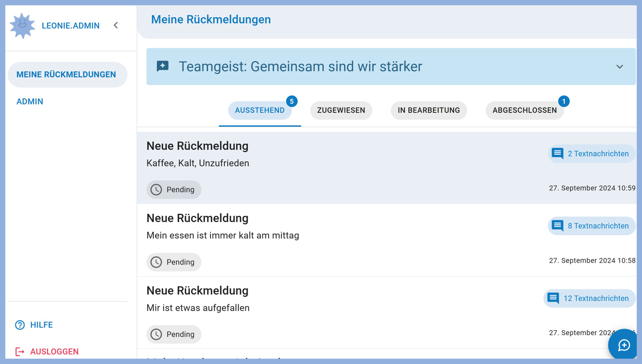Click the badge showing 5 on AUSSTEHEND
Screen dimensions: 642x364
[x=292, y=101]
